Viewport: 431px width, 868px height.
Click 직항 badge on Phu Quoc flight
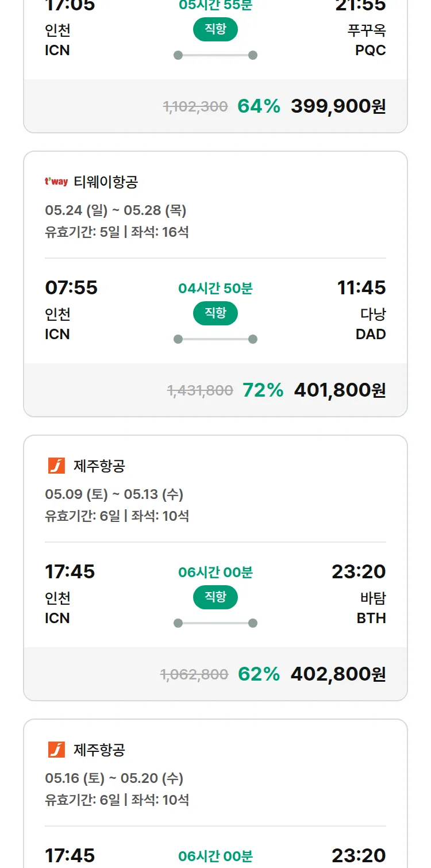pos(215,29)
